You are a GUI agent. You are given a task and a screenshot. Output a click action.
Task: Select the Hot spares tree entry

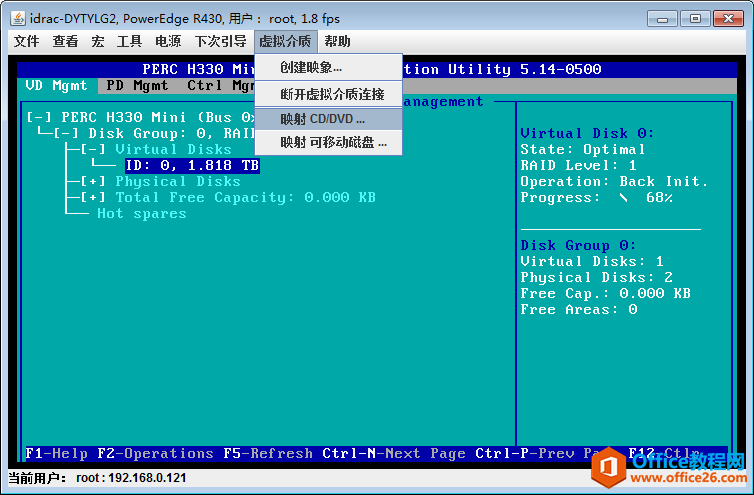point(142,214)
